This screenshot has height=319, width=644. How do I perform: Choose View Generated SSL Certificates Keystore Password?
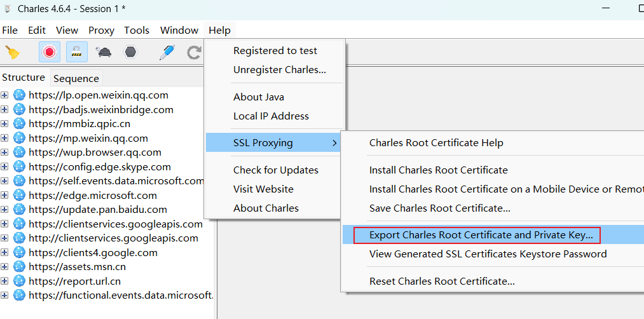pyautogui.click(x=493, y=254)
